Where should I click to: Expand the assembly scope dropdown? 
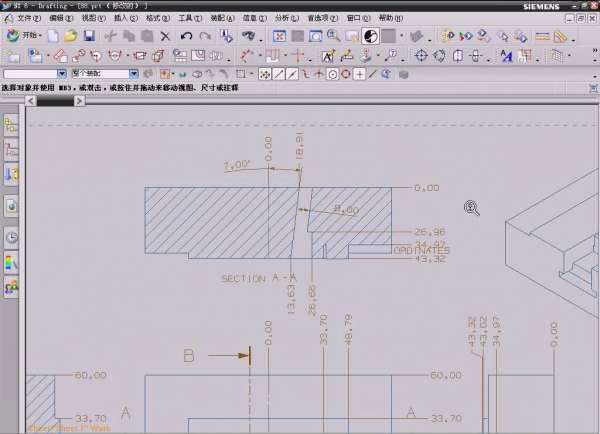(x=135, y=74)
